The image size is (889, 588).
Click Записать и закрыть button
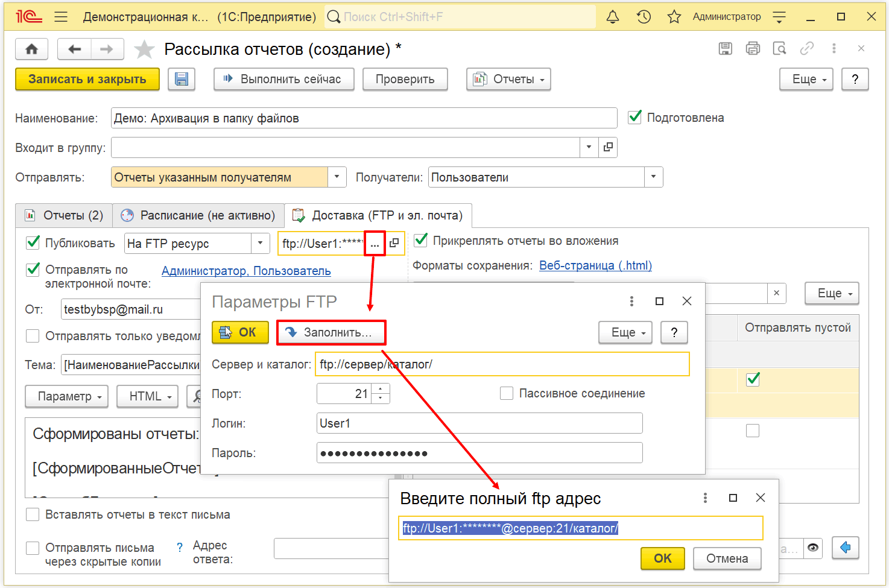coord(87,79)
